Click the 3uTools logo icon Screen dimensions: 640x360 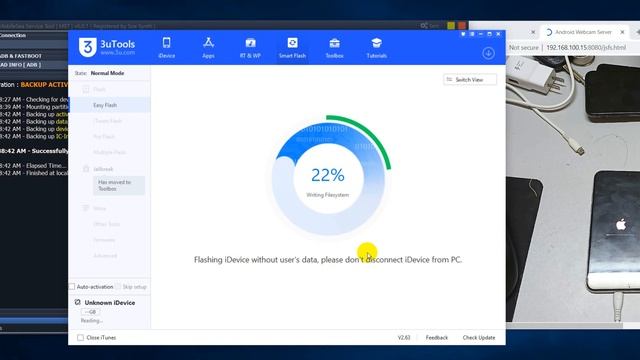coord(87,47)
